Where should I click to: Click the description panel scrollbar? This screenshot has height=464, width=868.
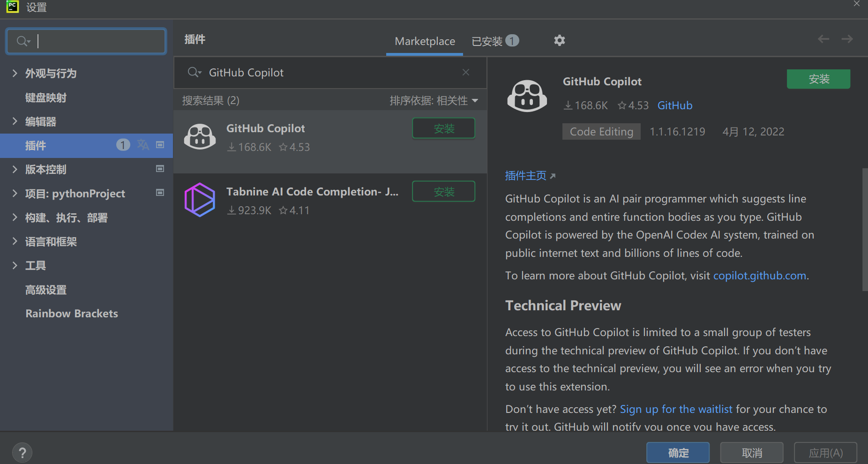(x=865, y=230)
